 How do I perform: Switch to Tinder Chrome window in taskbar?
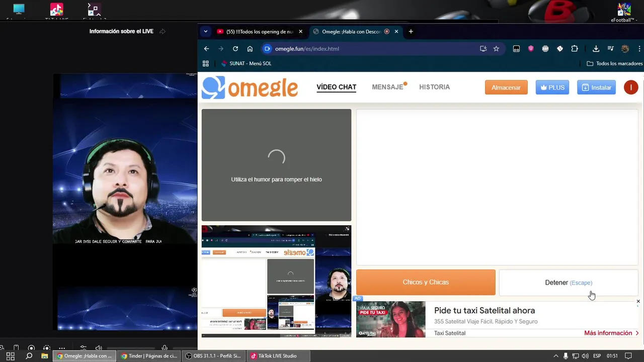click(149, 356)
